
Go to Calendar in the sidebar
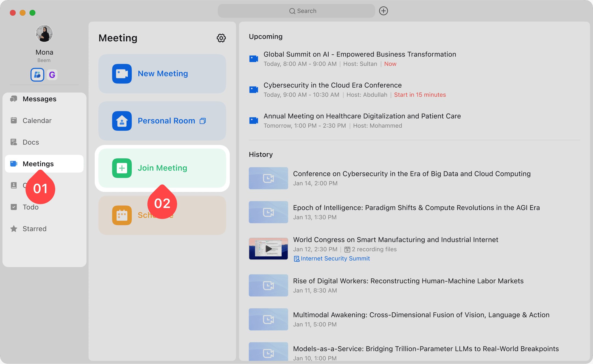[x=37, y=121]
